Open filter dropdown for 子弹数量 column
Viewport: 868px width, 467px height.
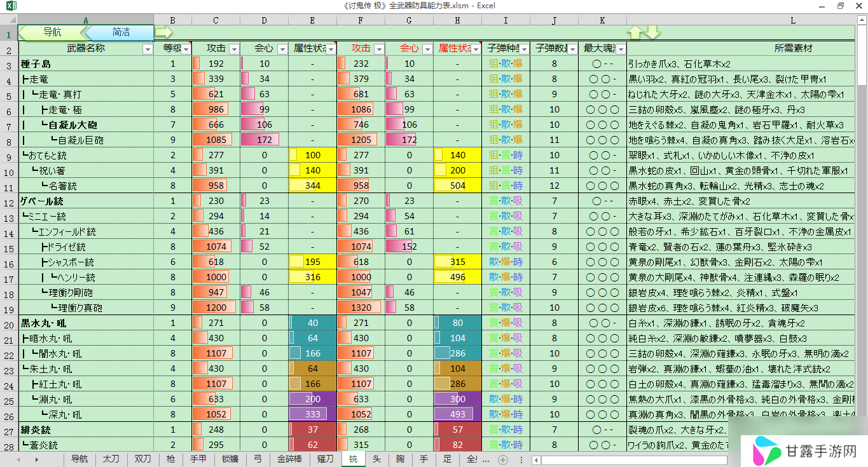572,49
